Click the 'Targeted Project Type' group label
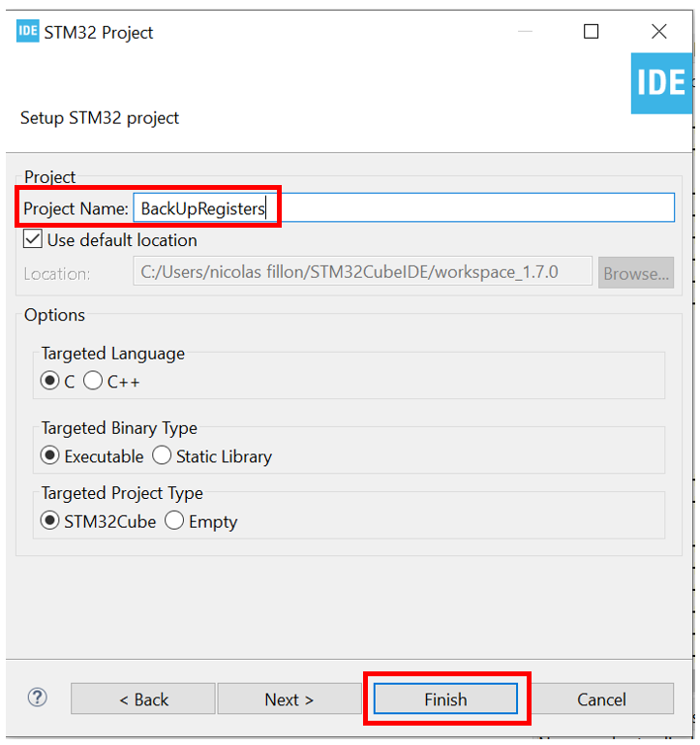 point(122,494)
